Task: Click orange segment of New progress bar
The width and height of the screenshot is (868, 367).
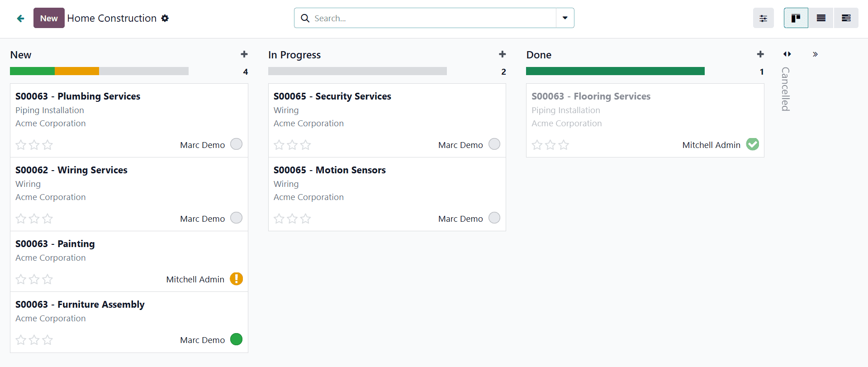Action: 77,71
